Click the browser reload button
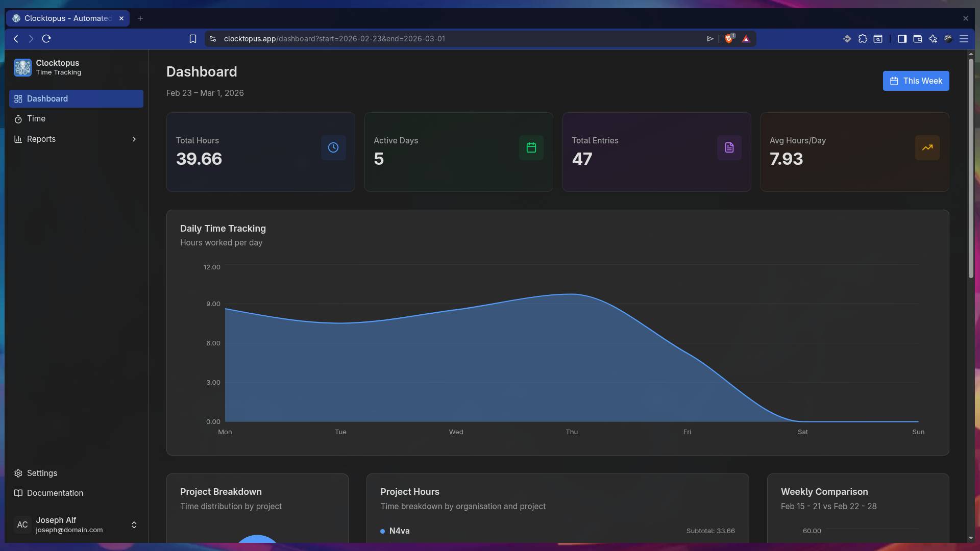Screen dimensions: 980x551 46,38
